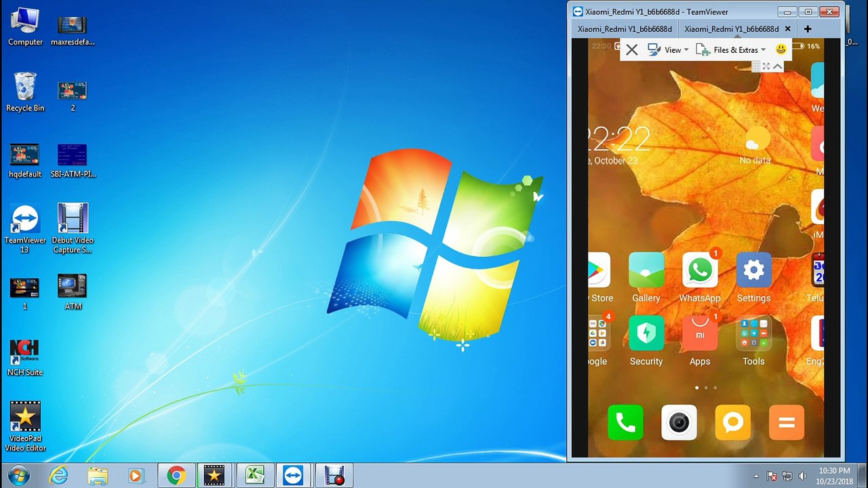Screen dimensions: 868x488
Task: Open Internet Explorer from the taskbar
Action: tap(59, 476)
